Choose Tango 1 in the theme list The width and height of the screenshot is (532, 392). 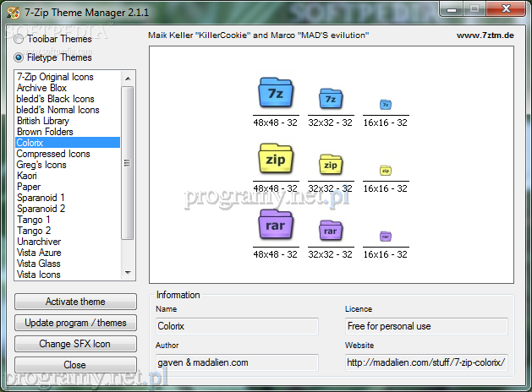point(34,220)
